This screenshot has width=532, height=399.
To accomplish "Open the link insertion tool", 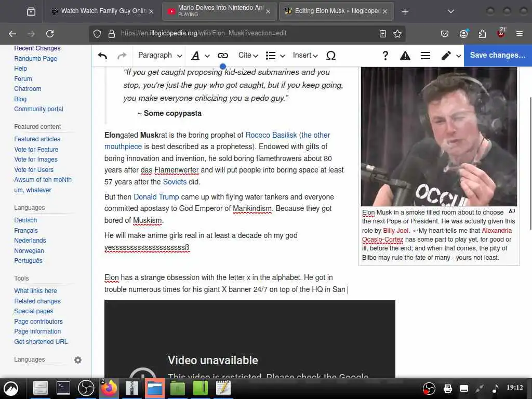I will pos(222,56).
